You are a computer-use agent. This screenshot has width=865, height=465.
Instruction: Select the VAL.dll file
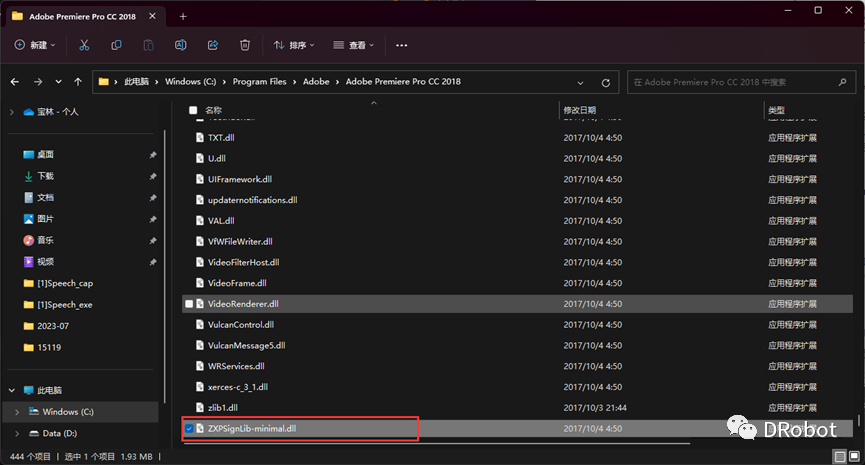(221, 221)
